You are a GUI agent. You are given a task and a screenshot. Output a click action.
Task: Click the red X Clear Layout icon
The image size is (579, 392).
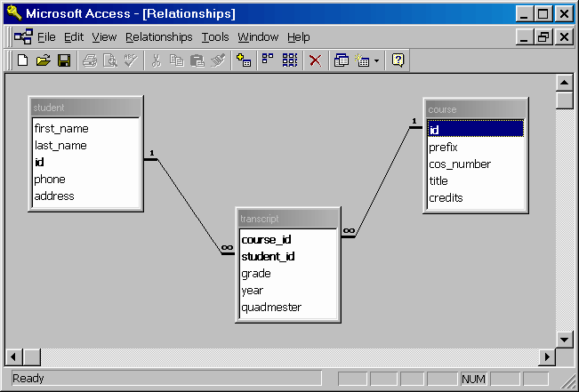click(315, 60)
